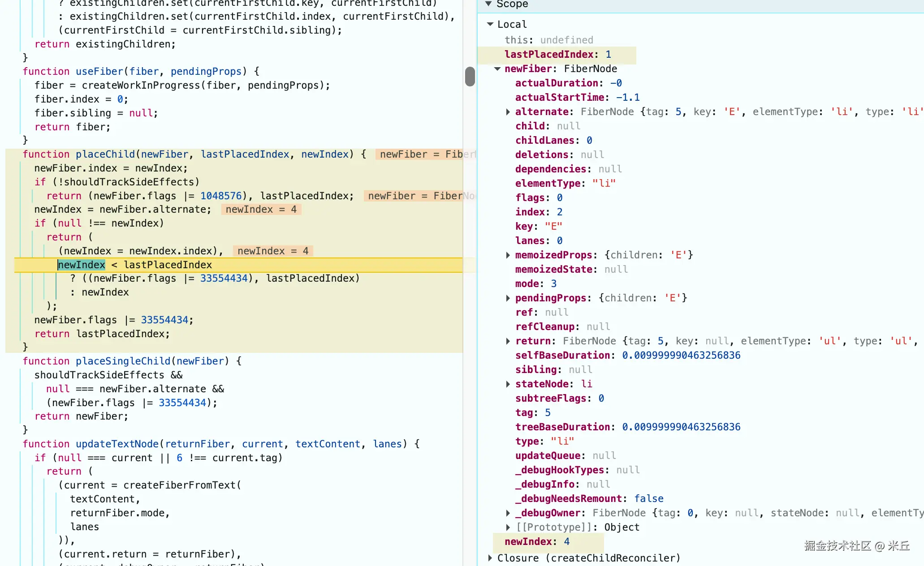924x566 pixels.
Task: Click the placeSingleChild function name
Action: click(x=123, y=361)
